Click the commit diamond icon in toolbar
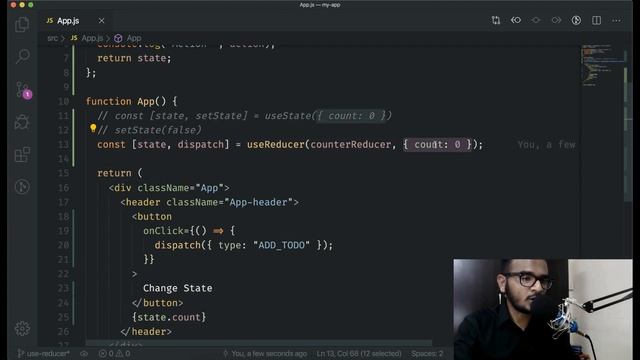Viewport: 640px width, 360px height. [536, 20]
